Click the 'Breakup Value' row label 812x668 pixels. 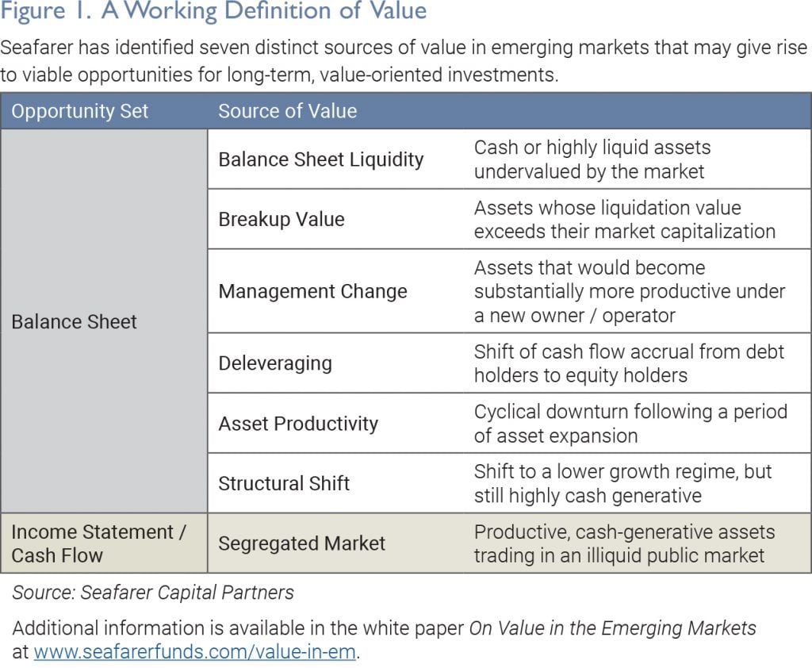pyautogui.click(x=282, y=219)
